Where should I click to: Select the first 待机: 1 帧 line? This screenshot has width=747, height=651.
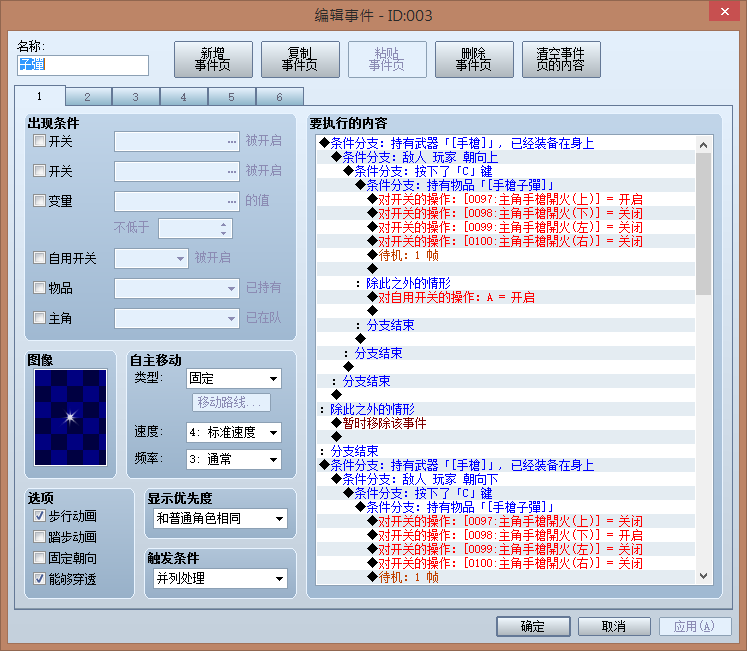tap(506, 255)
